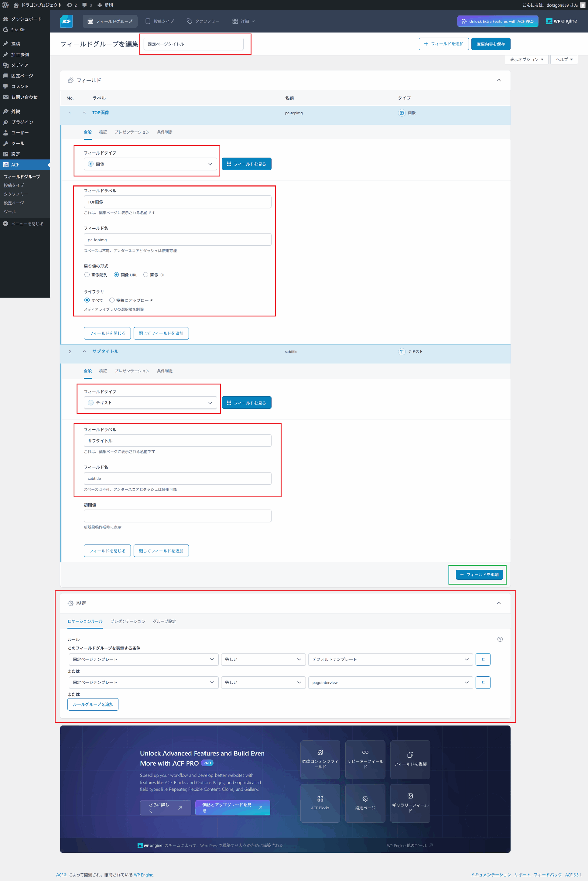Open the 投稿タイプ tab in ACF header
Screen dimensions: 588x881
(x=160, y=21)
